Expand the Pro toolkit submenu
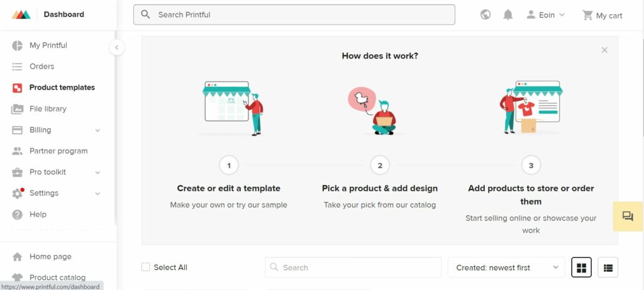 pyautogui.click(x=97, y=172)
